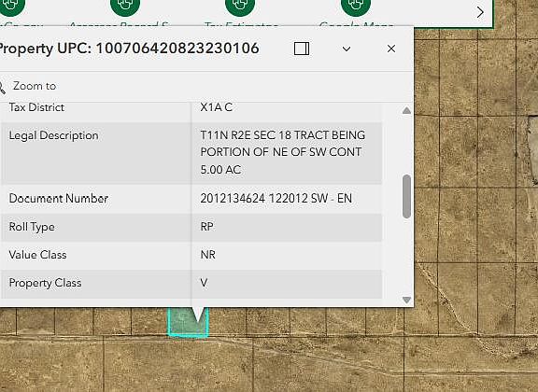Select the Property Class row

tap(191, 284)
